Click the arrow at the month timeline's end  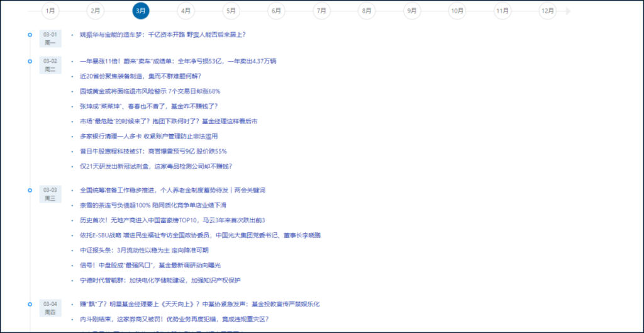pos(568,11)
